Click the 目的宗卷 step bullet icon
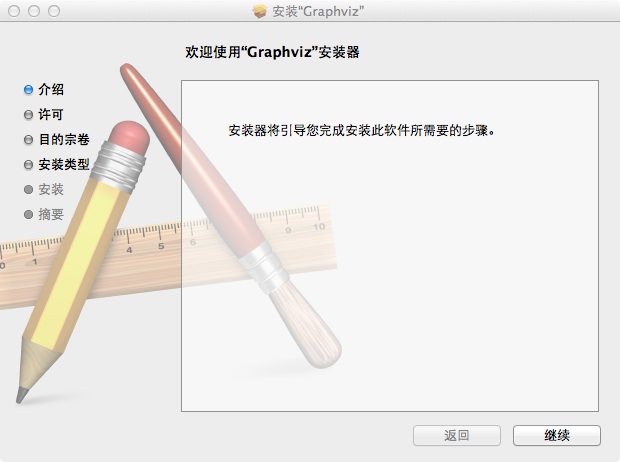Viewport: 620px width, 462px height. pos(28,140)
